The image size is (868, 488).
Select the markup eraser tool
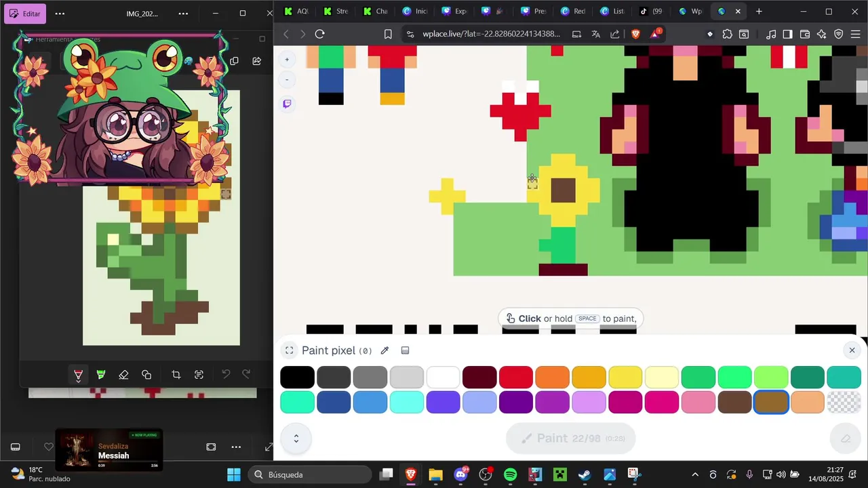(123, 375)
